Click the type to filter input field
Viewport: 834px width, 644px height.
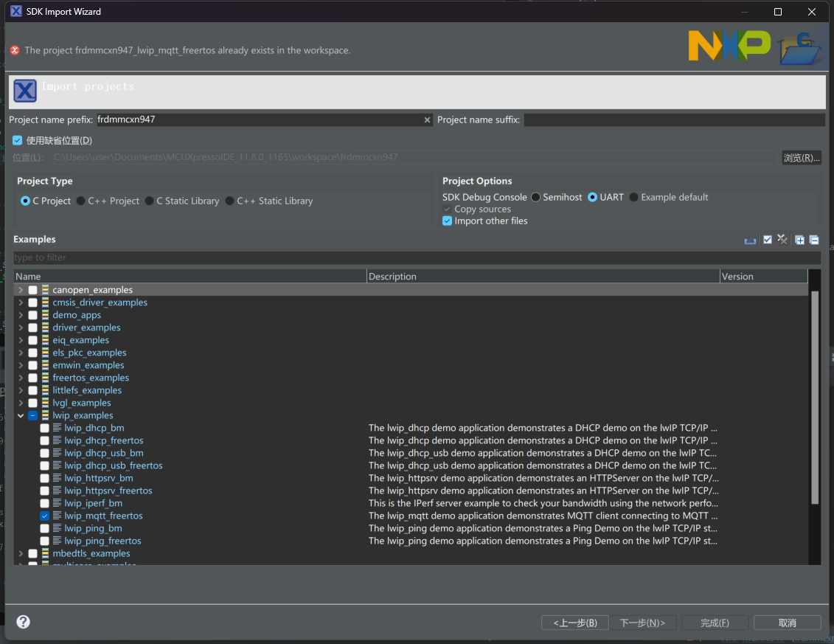coord(417,257)
